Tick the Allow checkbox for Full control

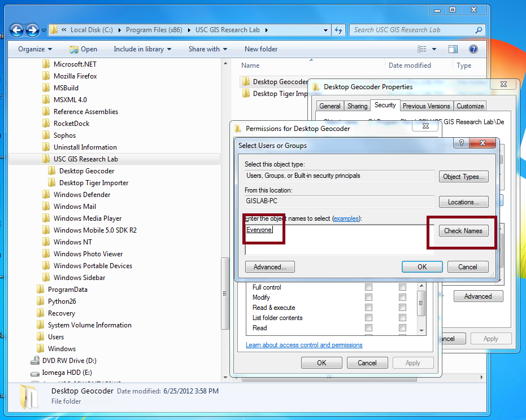[x=368, y=287]
